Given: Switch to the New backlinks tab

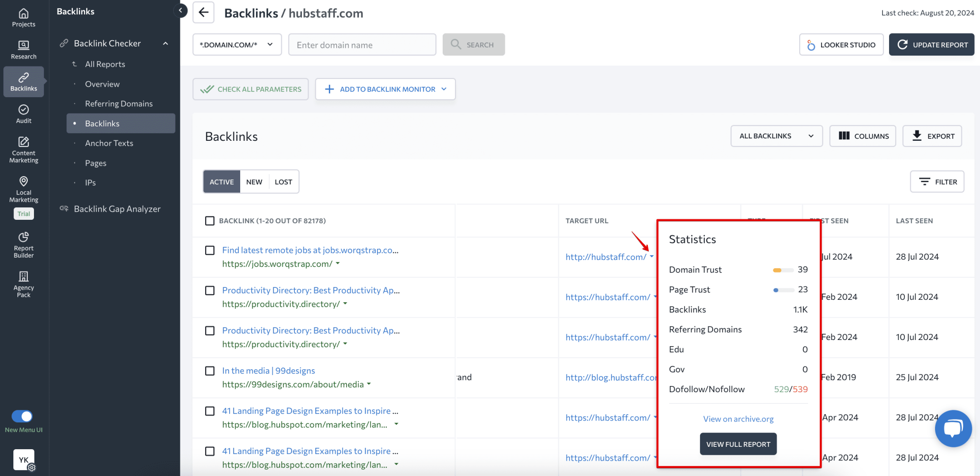Looking at the screenshot, I should coord(254,182).
